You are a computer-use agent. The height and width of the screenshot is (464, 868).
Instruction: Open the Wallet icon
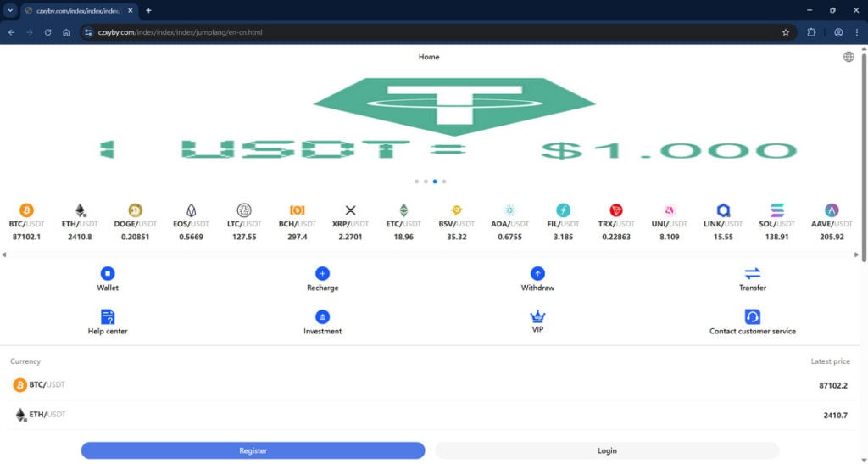[x=108, y=273]
